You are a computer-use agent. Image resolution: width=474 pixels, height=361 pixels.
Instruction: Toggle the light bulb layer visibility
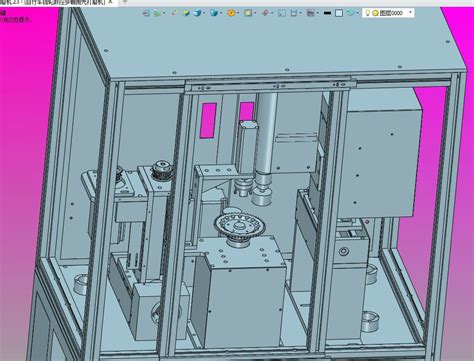368,13
